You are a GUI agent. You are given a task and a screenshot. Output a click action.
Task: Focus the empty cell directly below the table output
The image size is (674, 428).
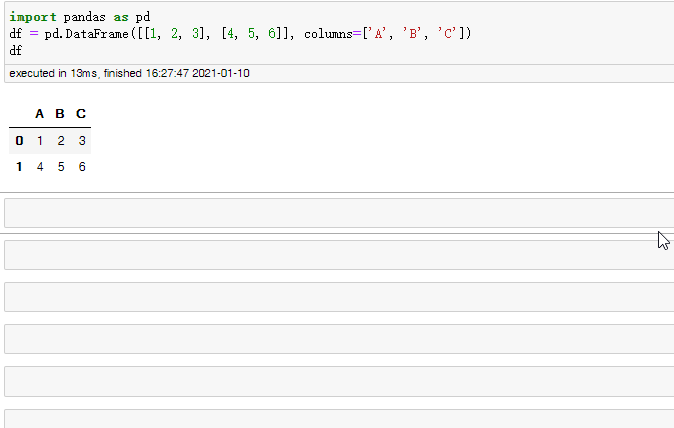point(340,213)
